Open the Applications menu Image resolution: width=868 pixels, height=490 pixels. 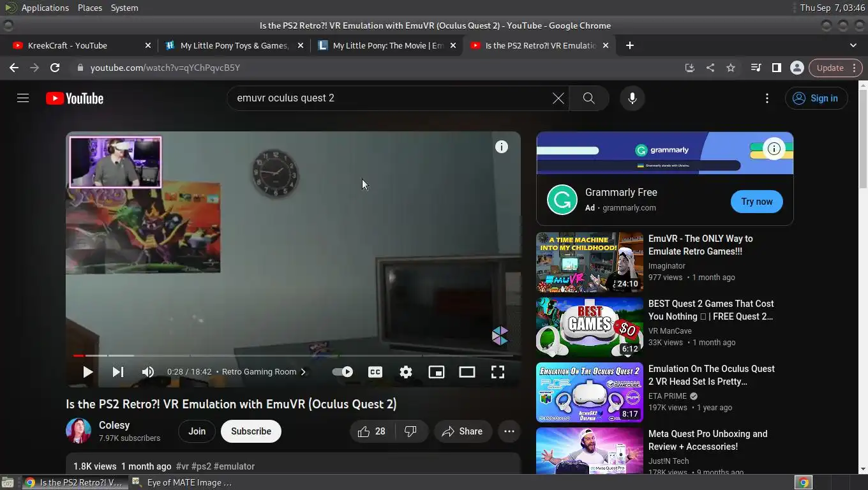(45, 8)
